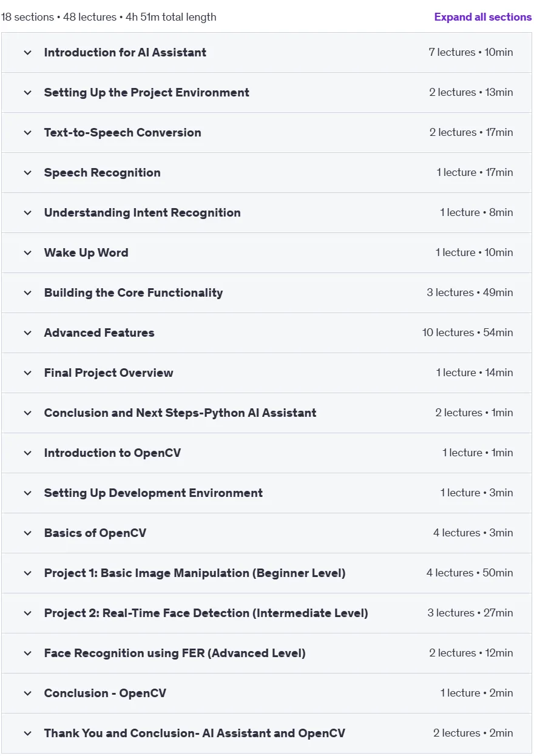Expand Conclusion and Next Steps-Python AI Assistant chevron
The image size is (534, 756).
click(27, 413)
